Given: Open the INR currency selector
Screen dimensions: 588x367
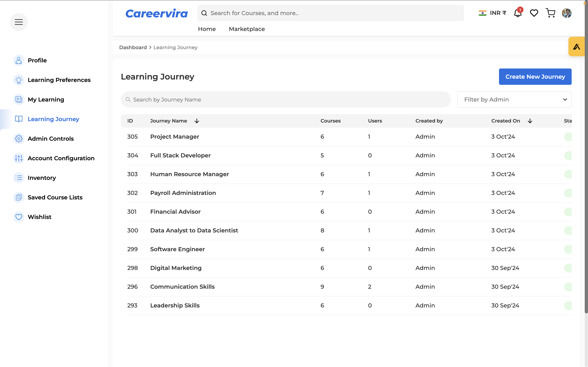Looking at the screenshot, I should tap(492, 13).
